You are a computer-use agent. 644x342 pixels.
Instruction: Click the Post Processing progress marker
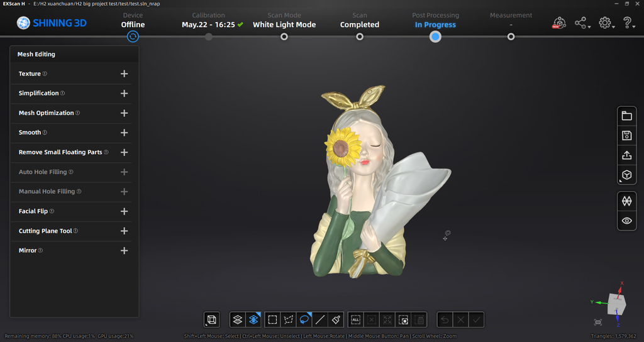(x=435, y=36)
